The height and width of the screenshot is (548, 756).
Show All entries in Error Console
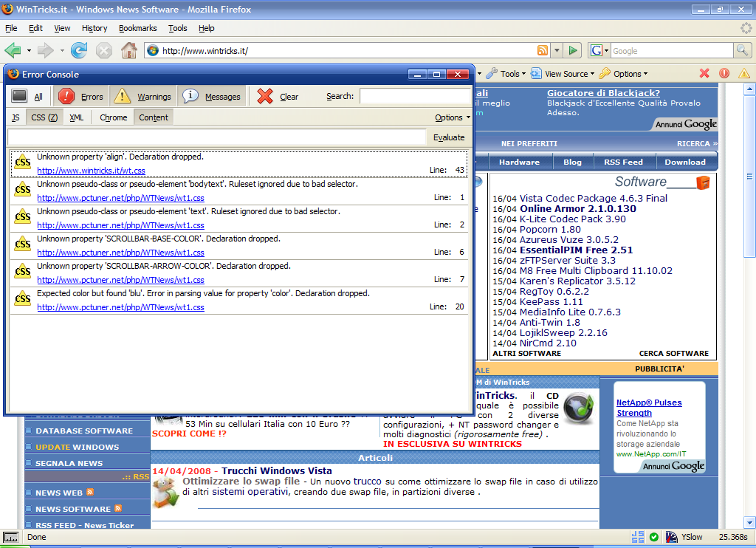[x=27, y=97]
